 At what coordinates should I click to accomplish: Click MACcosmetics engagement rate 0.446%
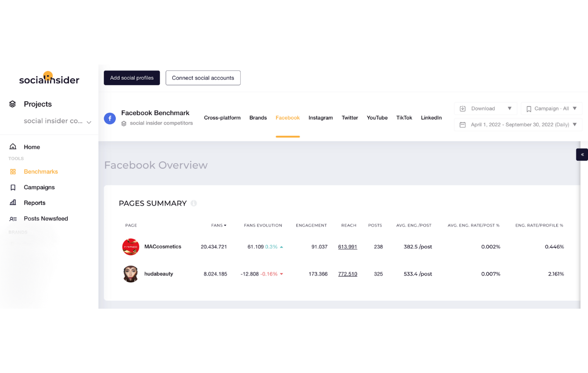tap(554, 247)
